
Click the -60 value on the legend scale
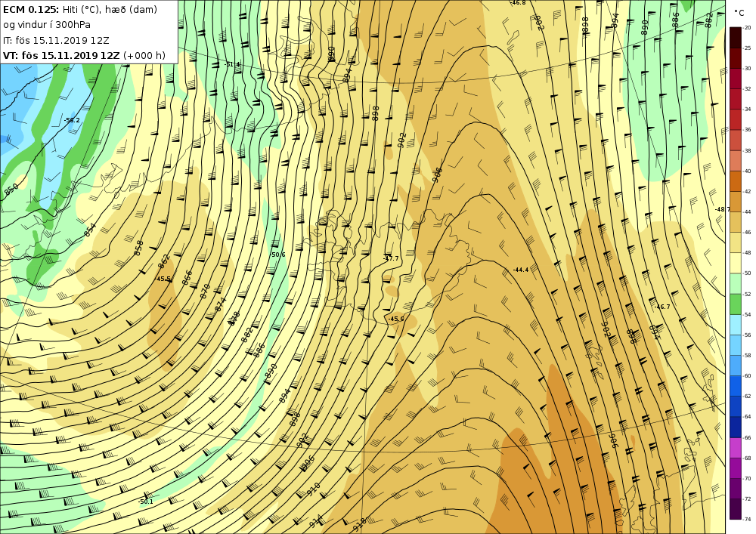748,375
